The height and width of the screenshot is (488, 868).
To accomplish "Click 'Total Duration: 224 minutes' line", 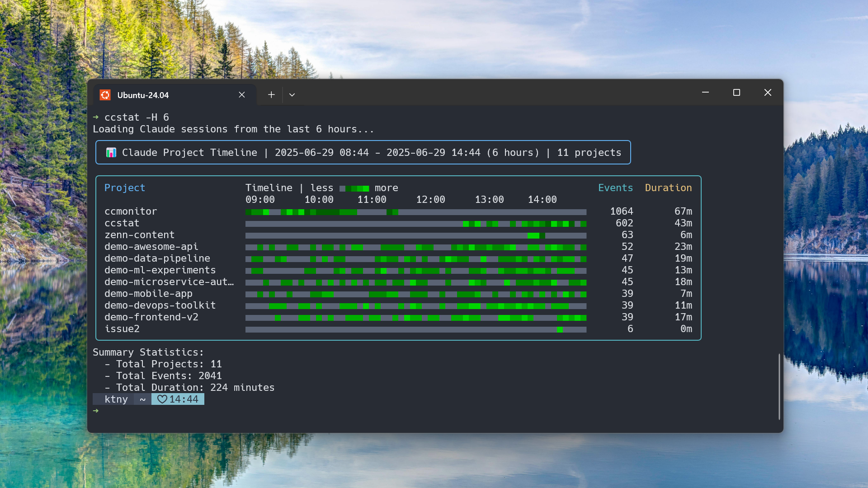I will coord(189,388).
